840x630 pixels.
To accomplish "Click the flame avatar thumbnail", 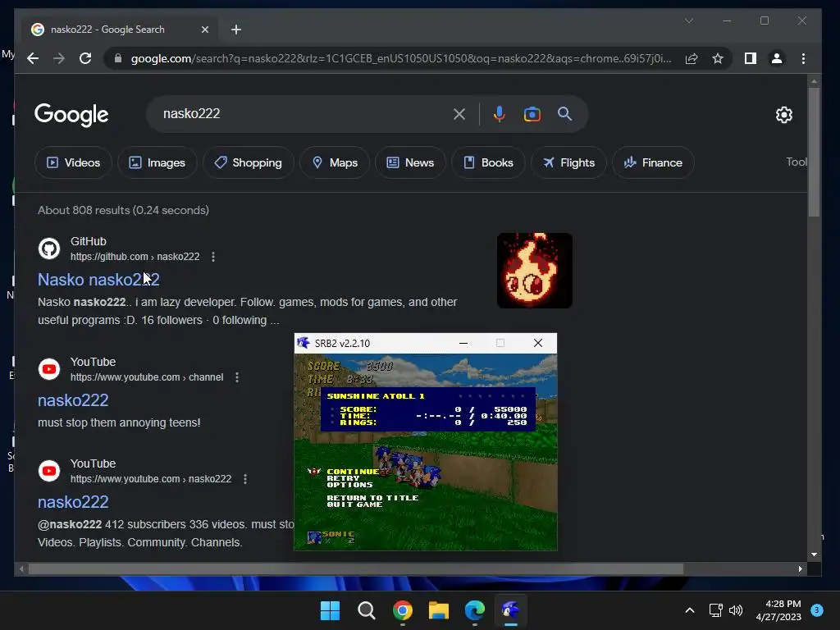I will point(535,271).
